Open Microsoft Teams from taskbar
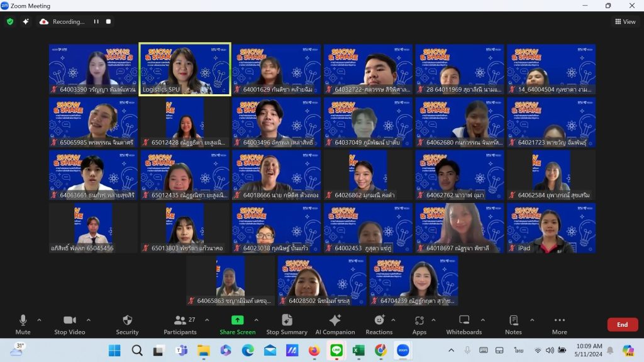The height and width of the screenshot is (362, 644). point(181,351)
